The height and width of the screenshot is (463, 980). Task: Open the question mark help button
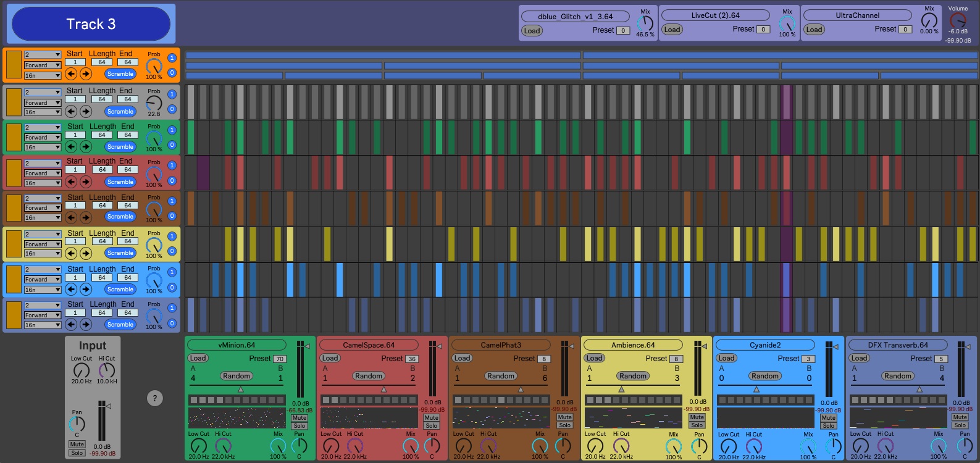click(155, 399)
